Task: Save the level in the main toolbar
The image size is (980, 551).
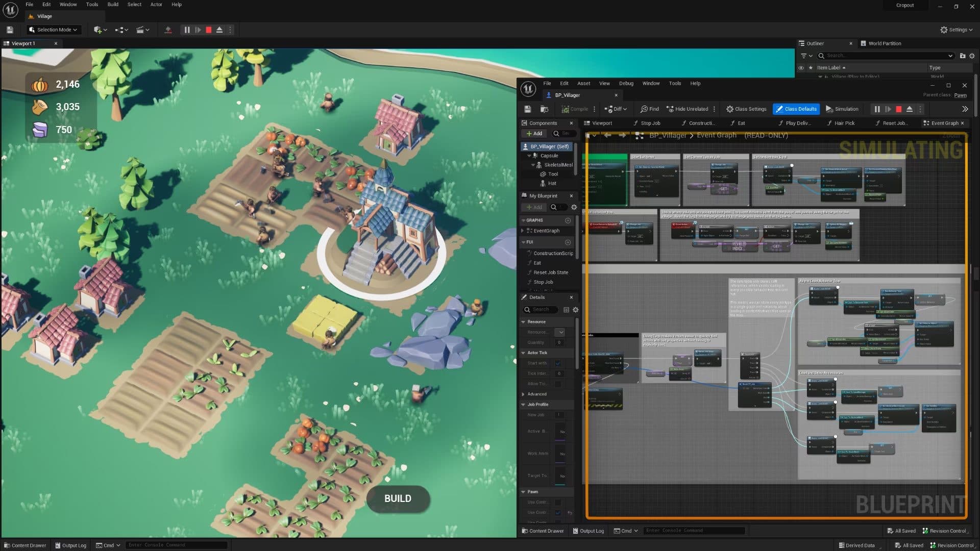Action: [x=10, y=30]
